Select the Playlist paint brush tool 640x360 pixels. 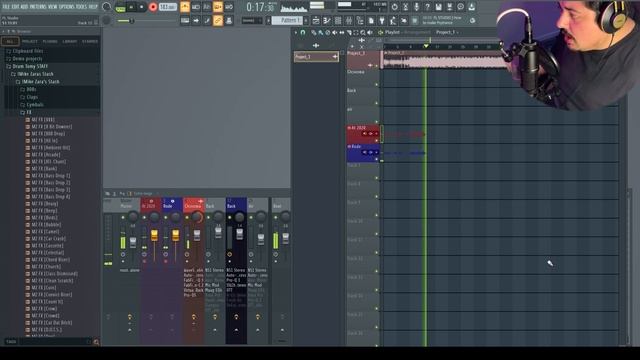tap(320, 33)
